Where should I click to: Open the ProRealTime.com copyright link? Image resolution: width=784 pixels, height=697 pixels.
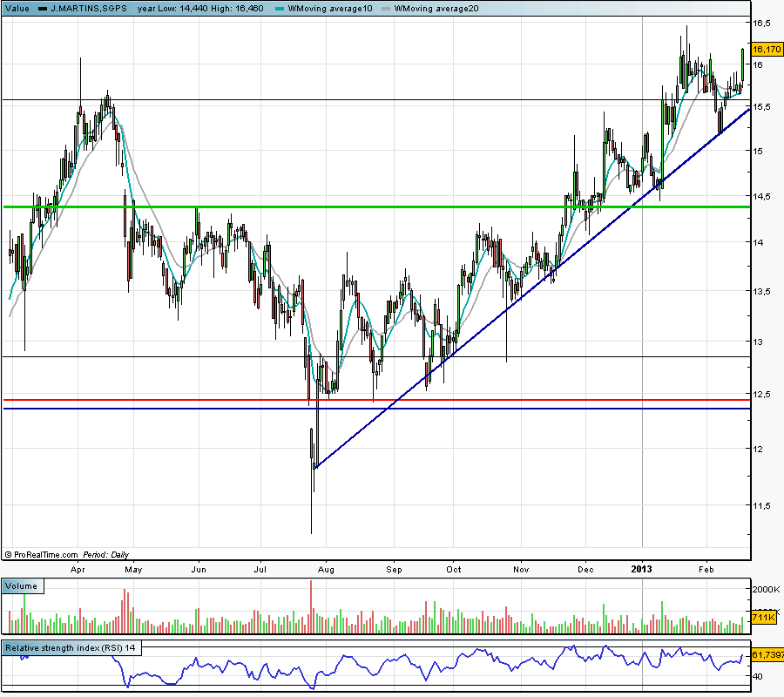(42, 554)
